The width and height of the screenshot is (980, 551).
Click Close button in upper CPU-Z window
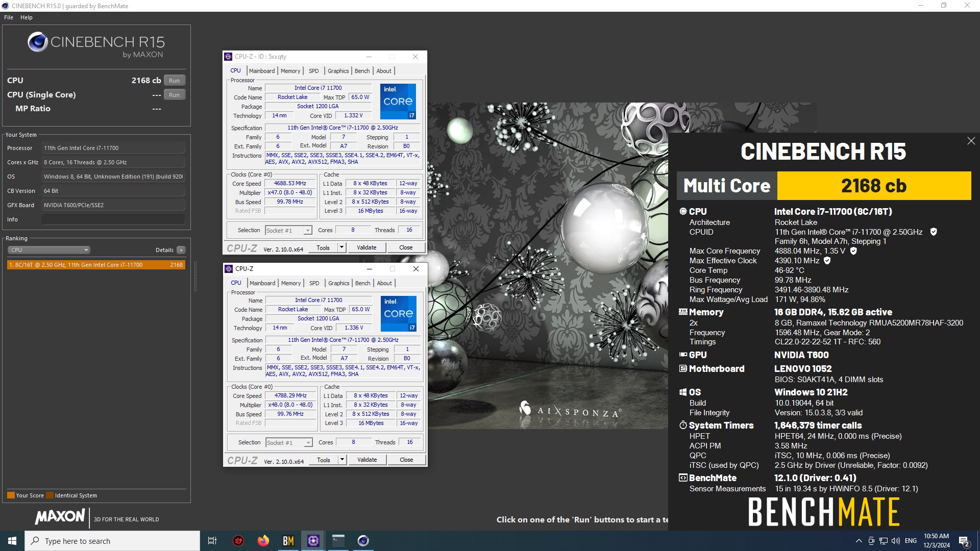[x=406, y=247]
